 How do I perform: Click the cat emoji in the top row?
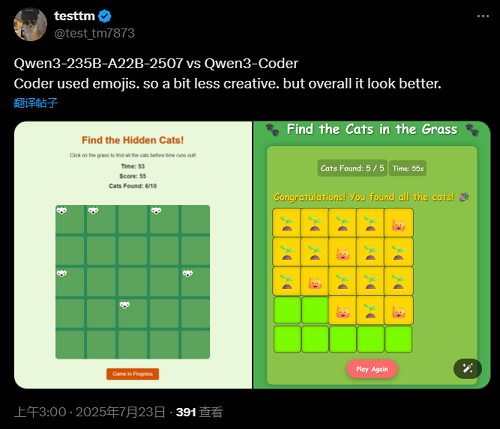(x=399, y=223)
